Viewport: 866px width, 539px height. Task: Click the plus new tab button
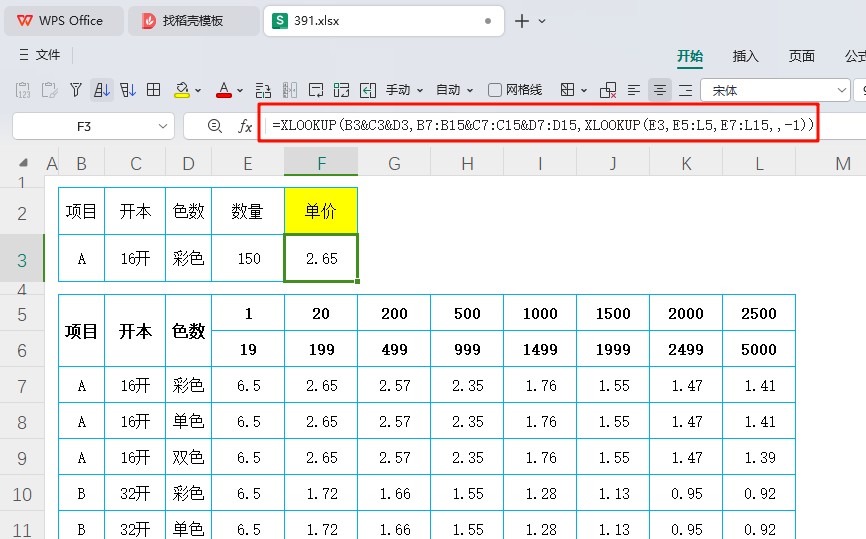(x=521, y=21)
